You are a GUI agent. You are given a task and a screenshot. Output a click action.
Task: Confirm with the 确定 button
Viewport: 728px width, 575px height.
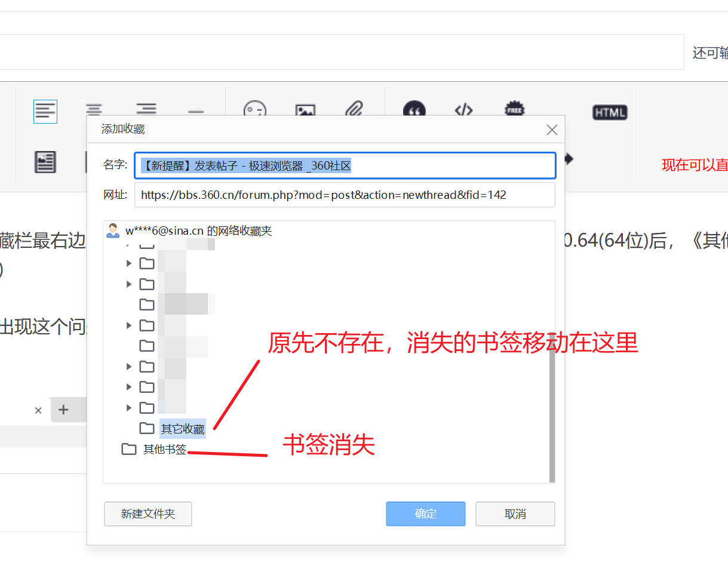click(x=426, y=513)
